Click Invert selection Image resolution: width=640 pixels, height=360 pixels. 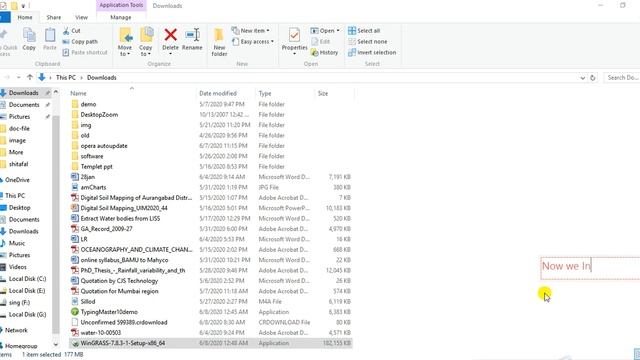coord(372,52)
